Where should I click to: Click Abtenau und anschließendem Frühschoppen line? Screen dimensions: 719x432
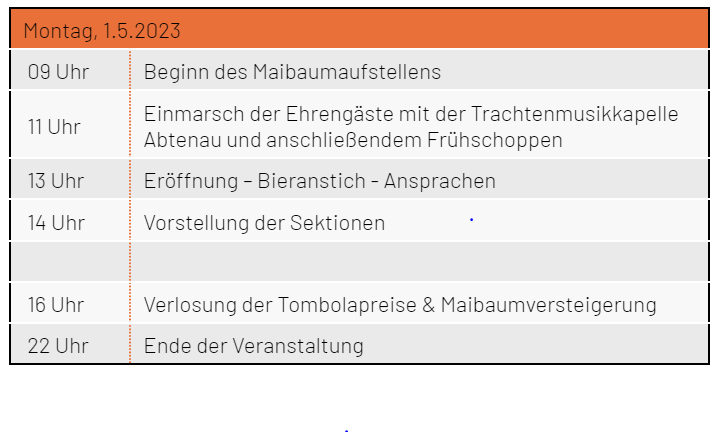pos(353,140)
